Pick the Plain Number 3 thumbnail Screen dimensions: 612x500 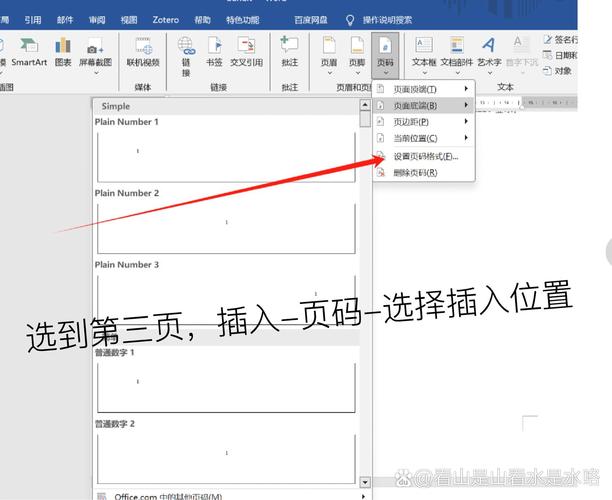click(226, 299)
